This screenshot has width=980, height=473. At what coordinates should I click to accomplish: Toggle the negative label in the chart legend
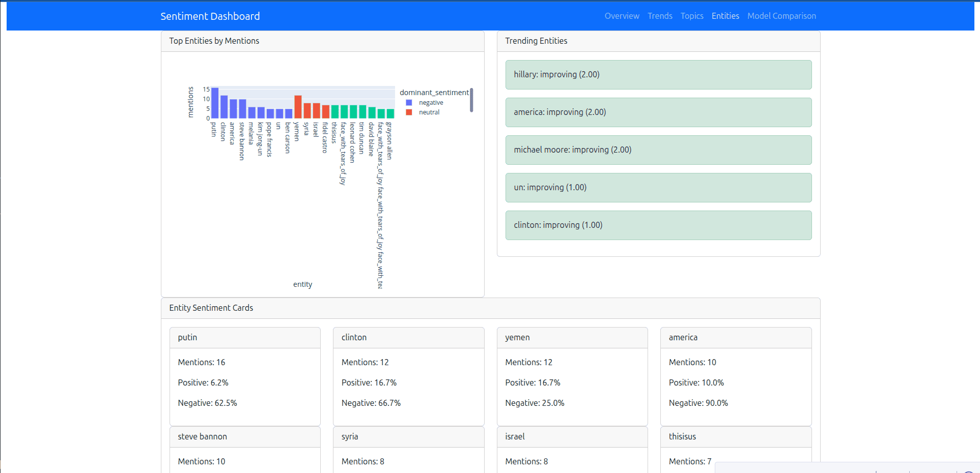tap(430, 102)
